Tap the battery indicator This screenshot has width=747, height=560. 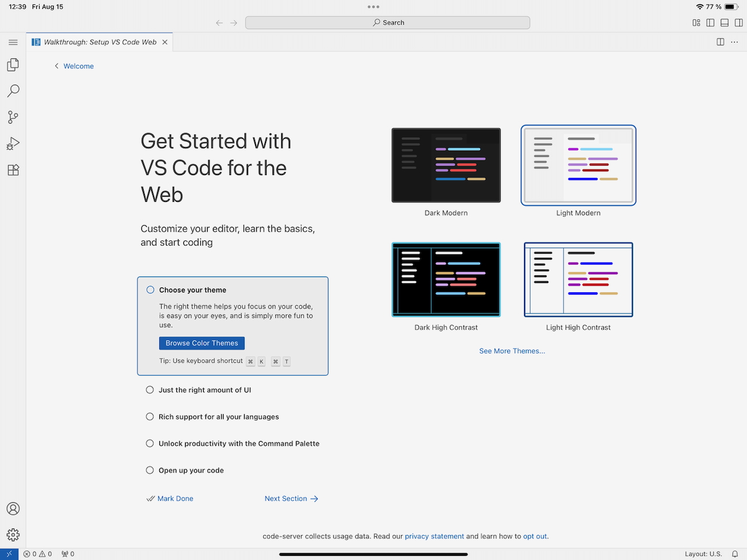coord(732,7)
